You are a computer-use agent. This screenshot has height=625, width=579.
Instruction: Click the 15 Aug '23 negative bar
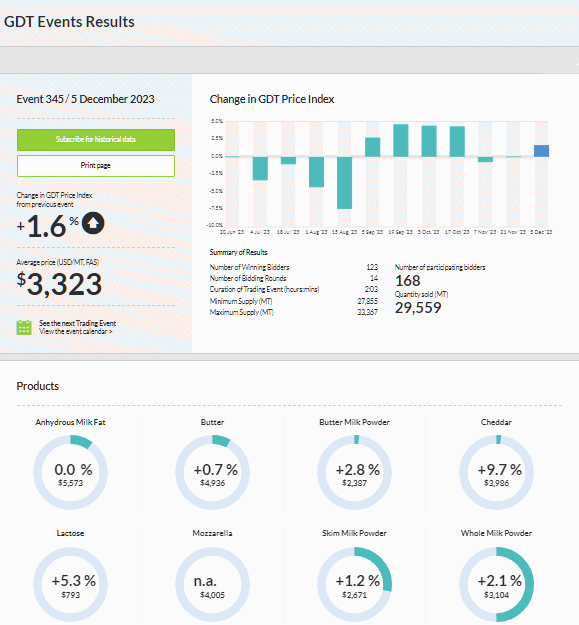click(x=344, y=183)
